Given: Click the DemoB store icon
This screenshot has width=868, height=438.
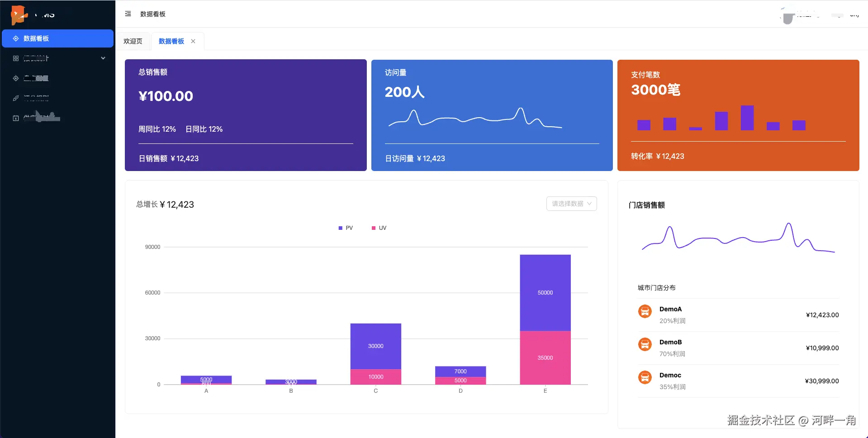Looking at the screenshot, I should (x=645, y=344).
